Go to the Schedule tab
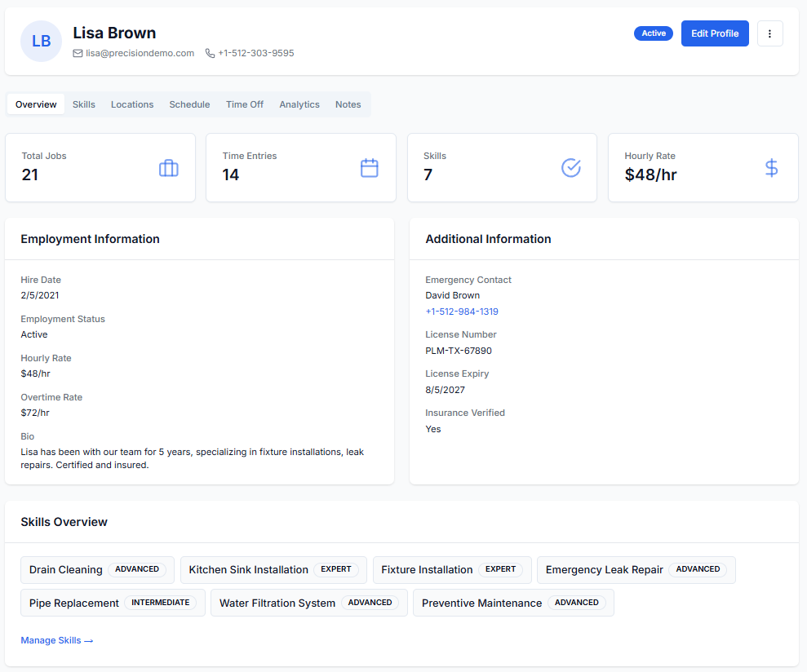 tap(189, 104)
